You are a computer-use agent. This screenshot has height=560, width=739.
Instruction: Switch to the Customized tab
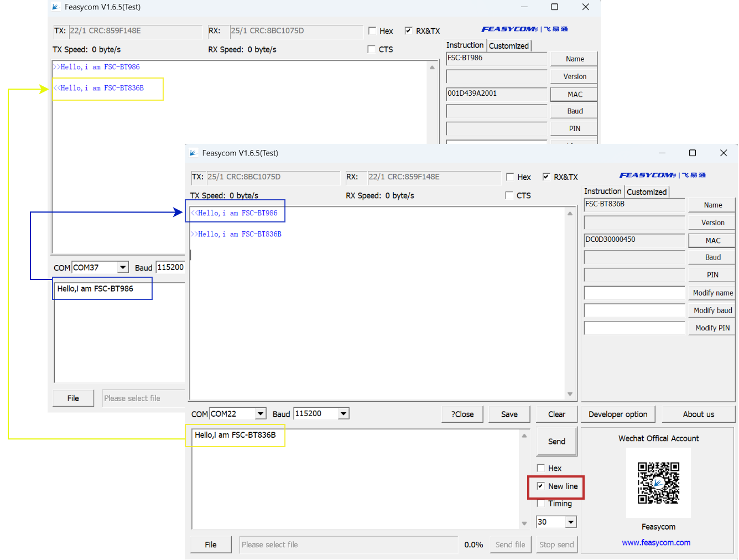click(x=647, y=191)
